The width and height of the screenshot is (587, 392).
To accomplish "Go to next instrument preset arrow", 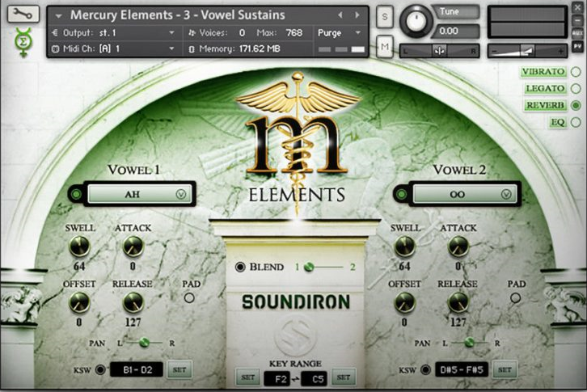I will [x=357, y=15].
